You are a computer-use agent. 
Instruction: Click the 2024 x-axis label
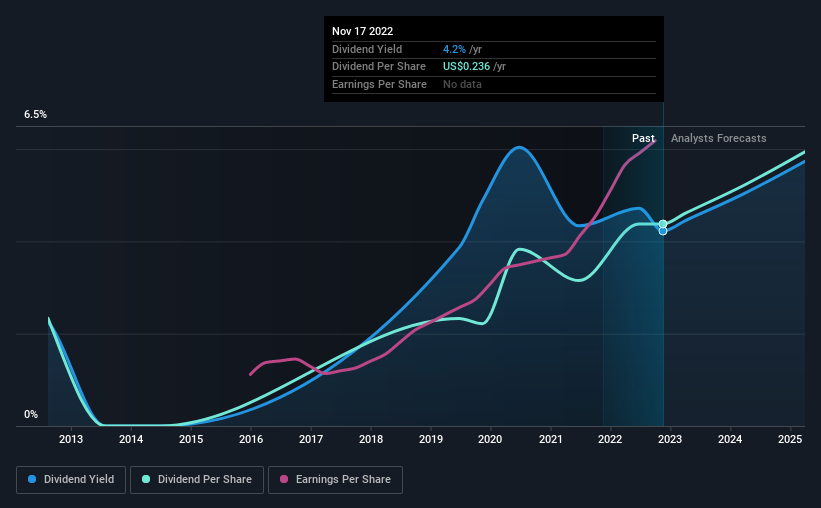(x=730, y=439)
